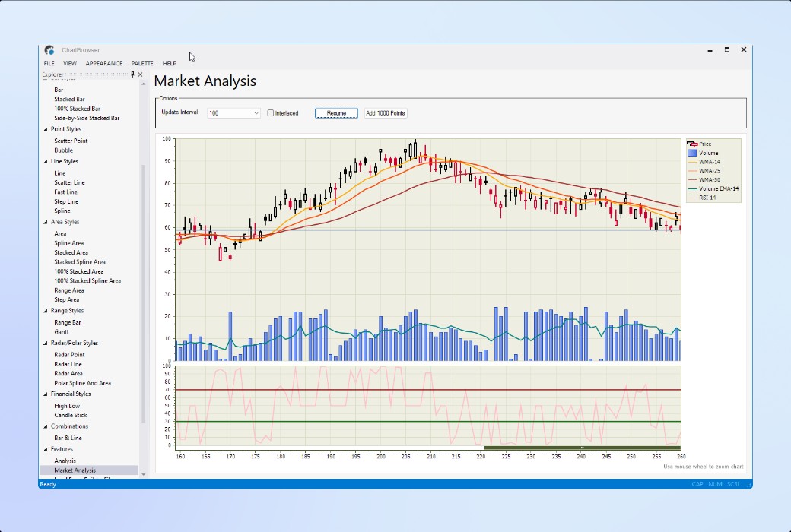Select the Spline item
Image resolution: width=791 pixels, height=532 pixels.
point(62,211)
